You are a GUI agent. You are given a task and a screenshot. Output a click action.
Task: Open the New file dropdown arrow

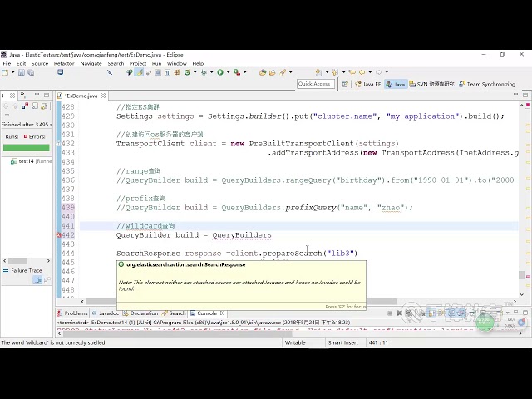pos(13,72)
